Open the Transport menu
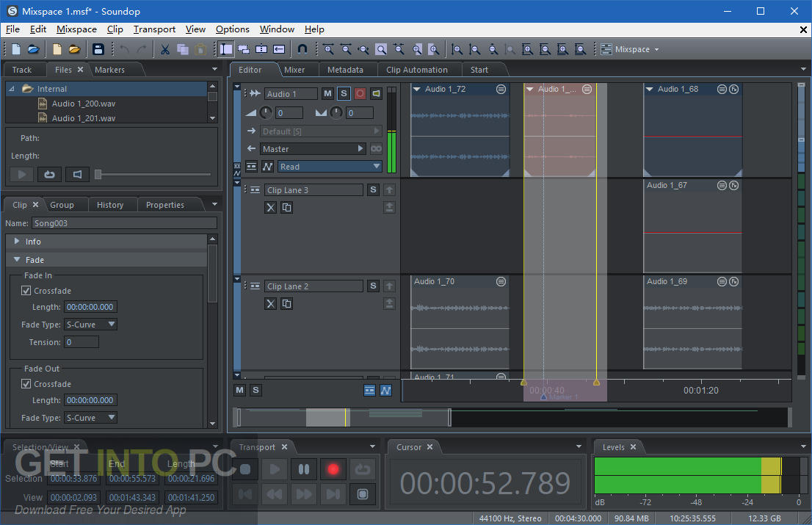Screen dimensions: 812x525 point(154,29)
